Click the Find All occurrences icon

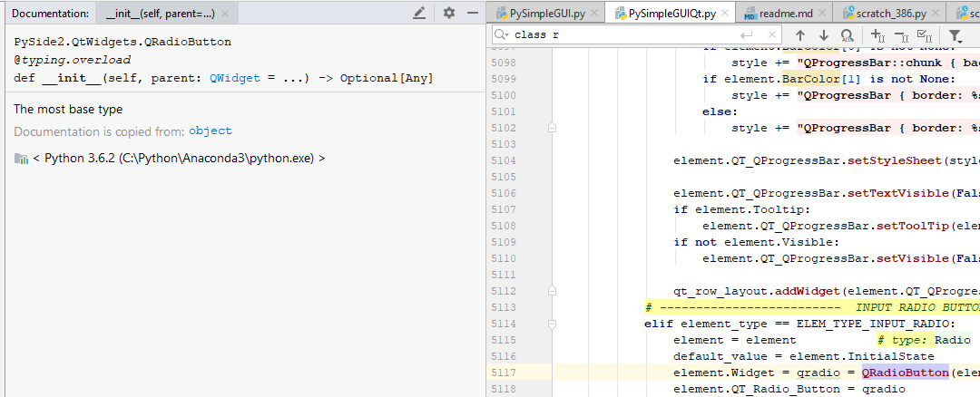click(x=847, y=35)
